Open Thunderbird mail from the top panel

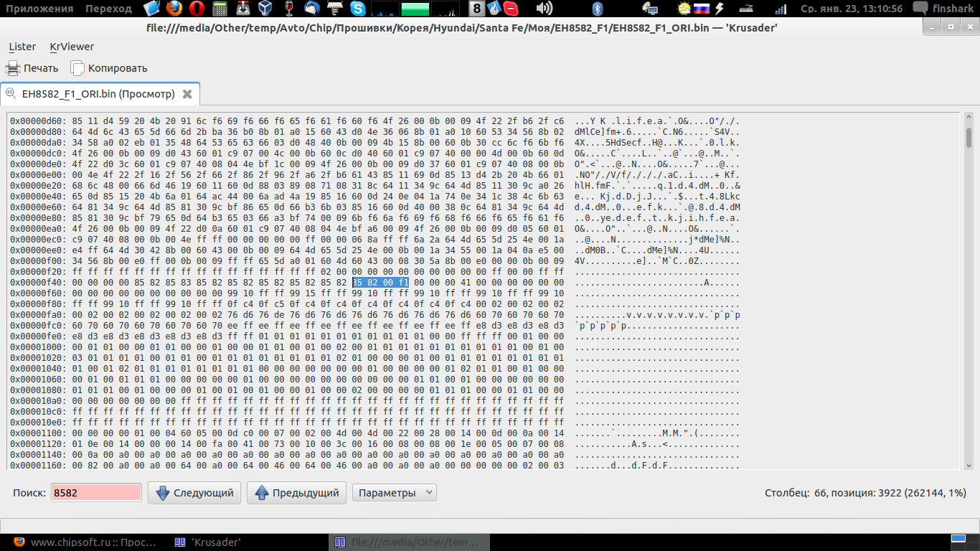click(x=311, y=9)
